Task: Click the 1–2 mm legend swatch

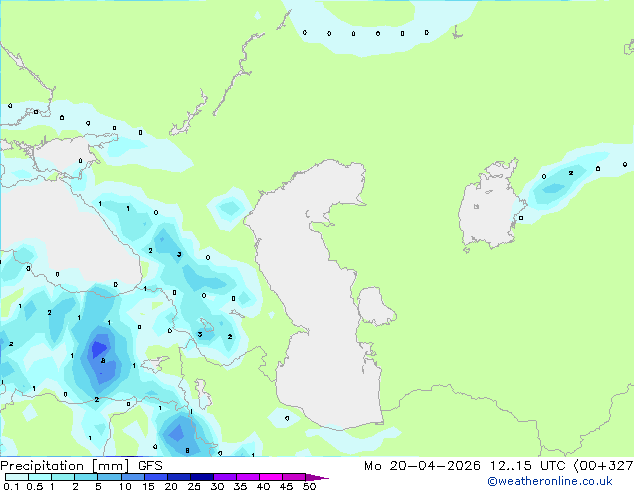Action: coord(63,477)
